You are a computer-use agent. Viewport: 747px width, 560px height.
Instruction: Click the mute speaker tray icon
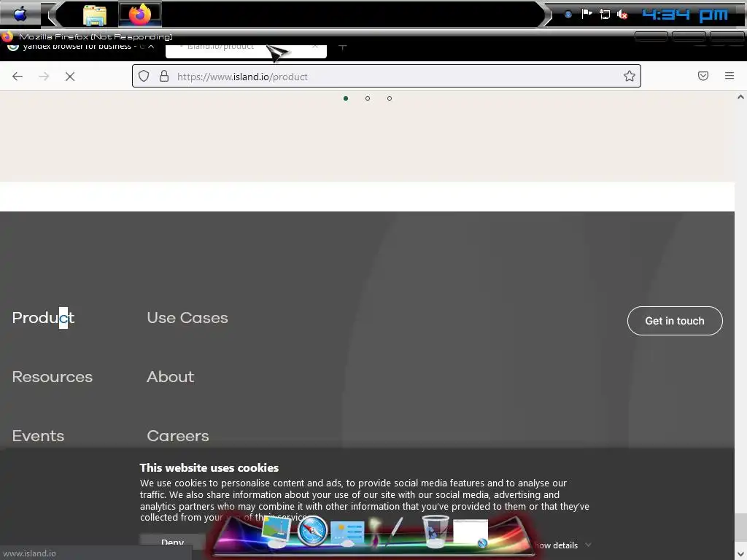[622, 15]
